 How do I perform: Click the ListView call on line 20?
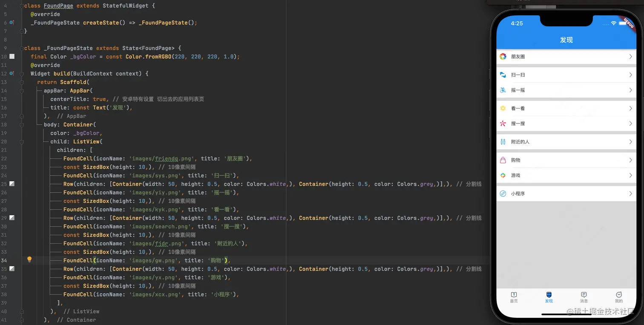(86, 142)
